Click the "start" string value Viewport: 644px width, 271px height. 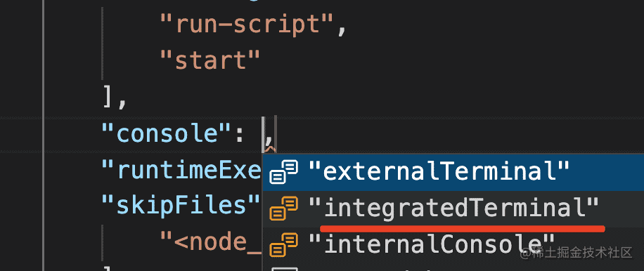pos(210,61)
